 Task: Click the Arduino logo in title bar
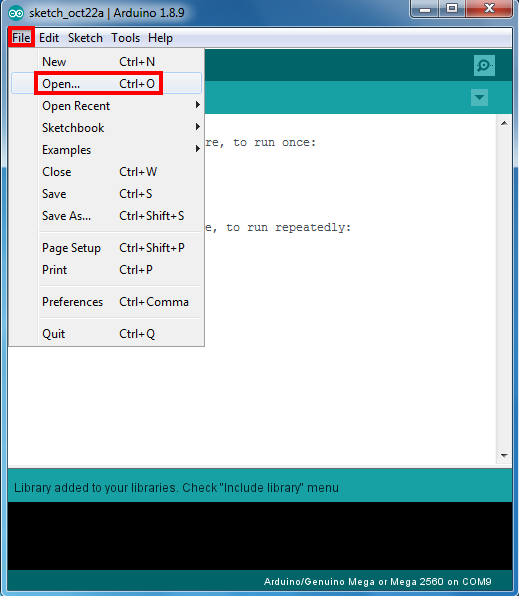click(x=16, y=13)
